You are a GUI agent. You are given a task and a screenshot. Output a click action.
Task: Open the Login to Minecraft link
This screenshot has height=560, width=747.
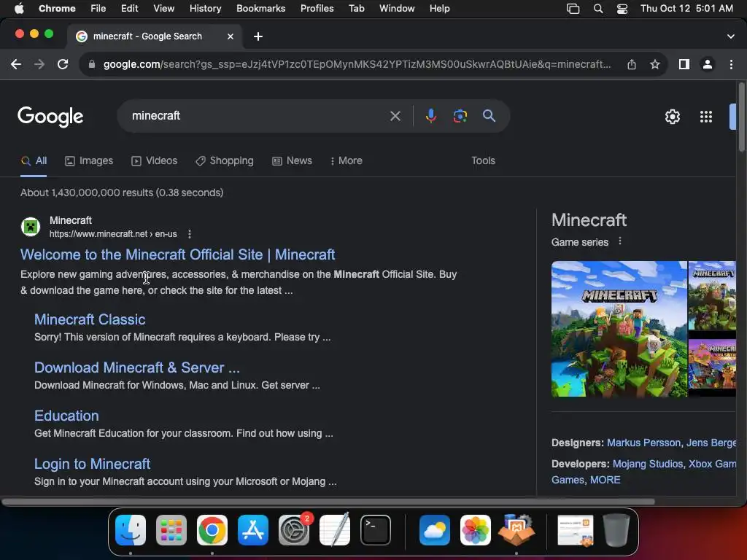93,464
